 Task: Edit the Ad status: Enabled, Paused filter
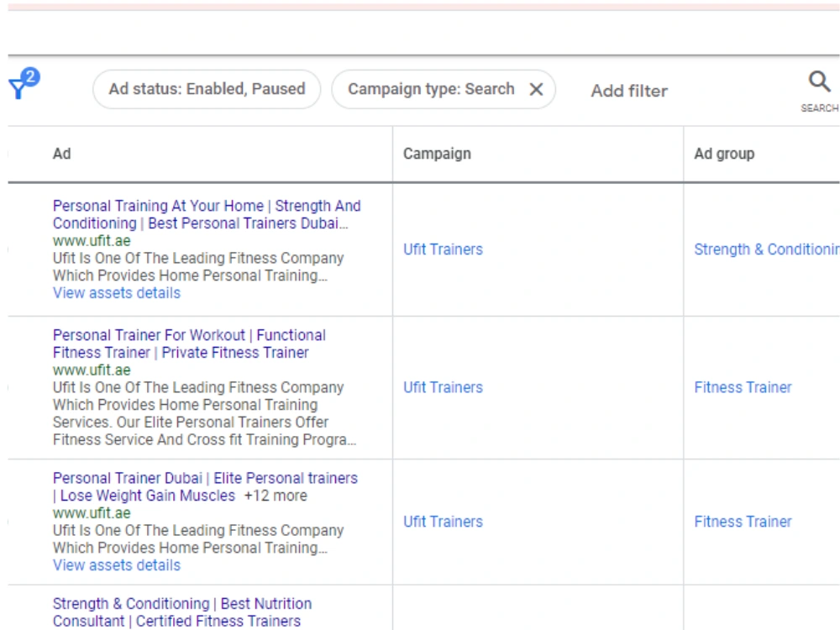[x=207, y=89]
